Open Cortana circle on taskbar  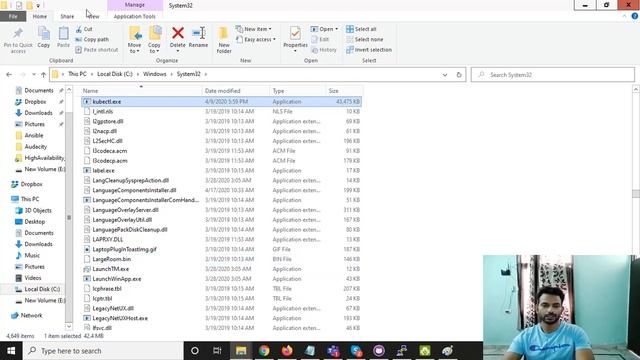pyautogui.click(x=195, y=351)
